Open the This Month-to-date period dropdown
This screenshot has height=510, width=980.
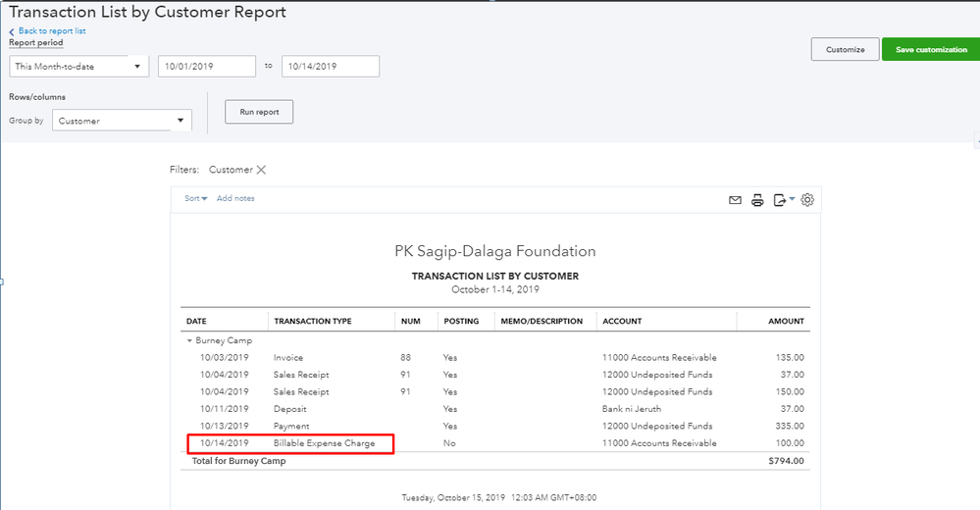click(78, 67)
